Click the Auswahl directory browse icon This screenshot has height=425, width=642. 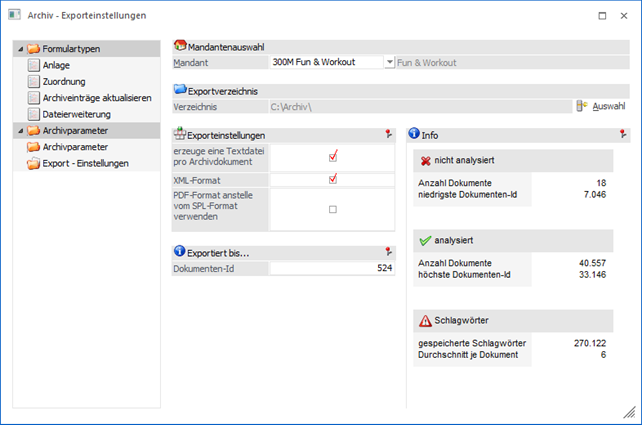pos(582,106)
